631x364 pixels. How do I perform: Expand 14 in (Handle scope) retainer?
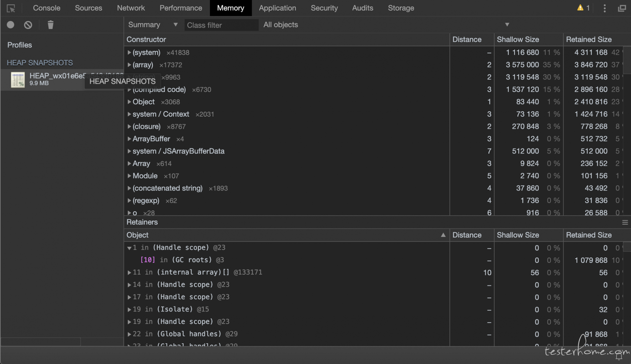129,284
